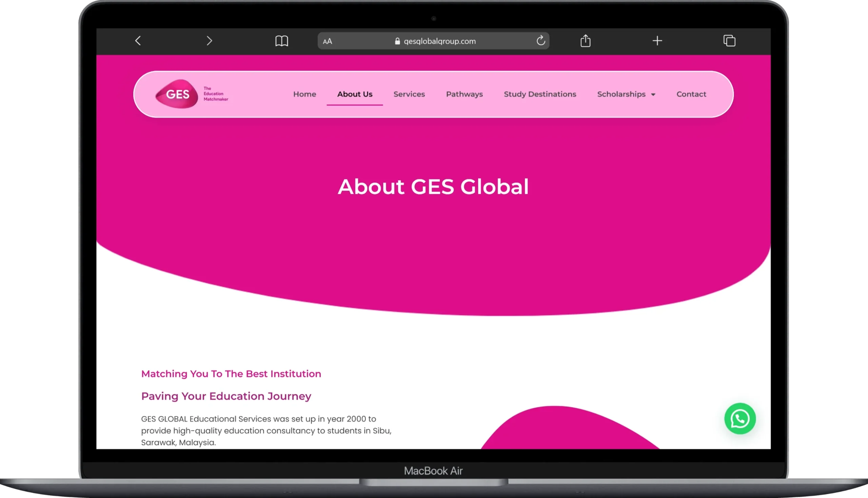868x498 pixels.
Task: Click the About GES Global heading
Action: [x=433, y=187]
